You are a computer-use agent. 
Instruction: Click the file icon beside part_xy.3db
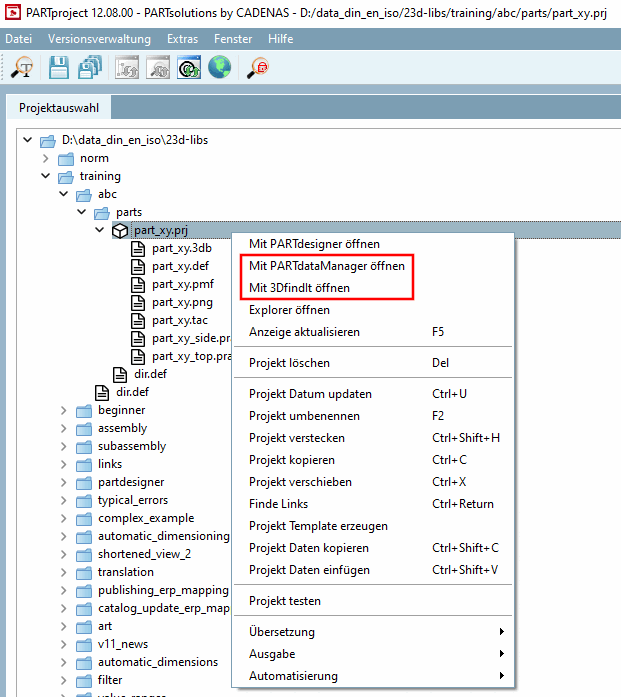(138, 248)
